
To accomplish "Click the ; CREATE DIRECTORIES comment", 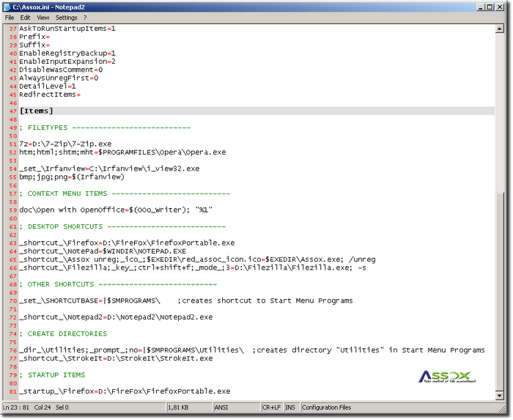I will 63,334.
